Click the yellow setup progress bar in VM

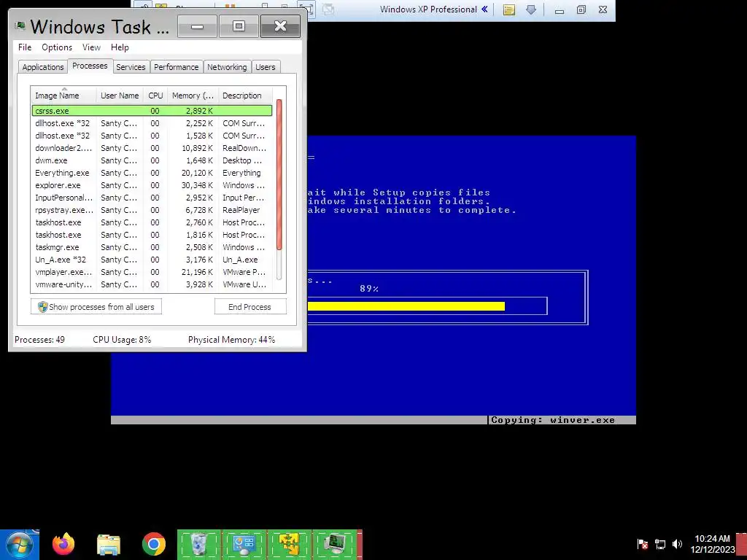click(406, 306)
